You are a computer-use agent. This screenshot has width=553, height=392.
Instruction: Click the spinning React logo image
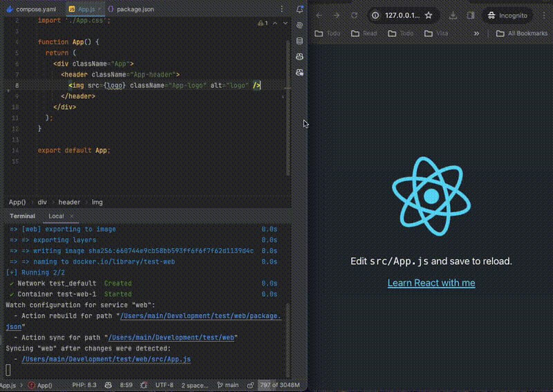click(431, 196)
